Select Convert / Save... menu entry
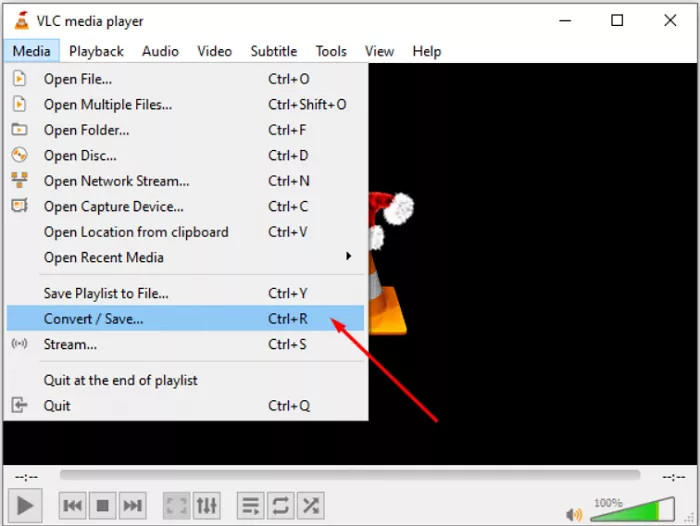The height and width of the screenshot is (526, 700). tap(185, 318)
